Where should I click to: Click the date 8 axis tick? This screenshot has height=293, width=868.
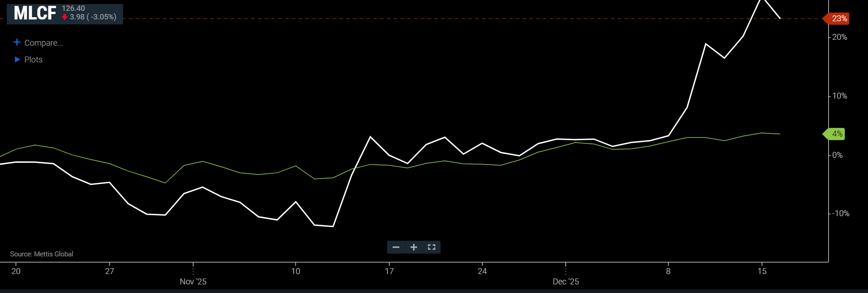668,271
